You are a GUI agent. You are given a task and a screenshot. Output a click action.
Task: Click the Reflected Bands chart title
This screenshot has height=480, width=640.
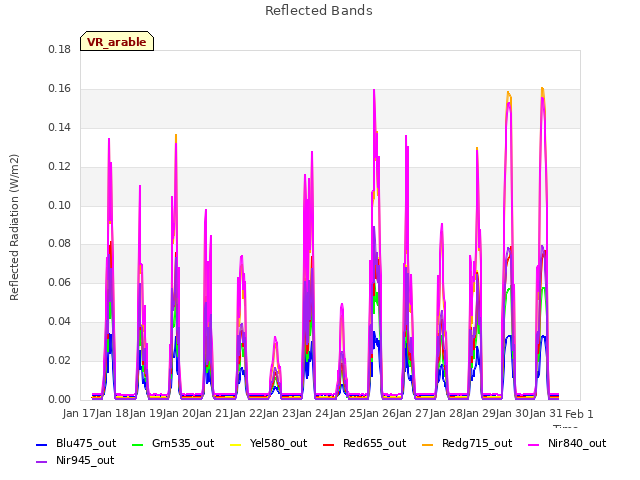[x=319, y=11]
